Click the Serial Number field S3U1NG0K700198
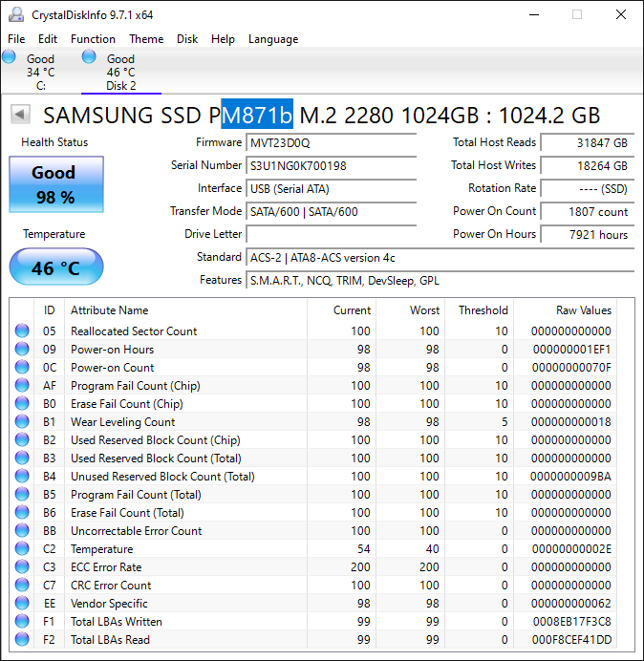This screenshot has height=661, width=644. click(331, 165)
